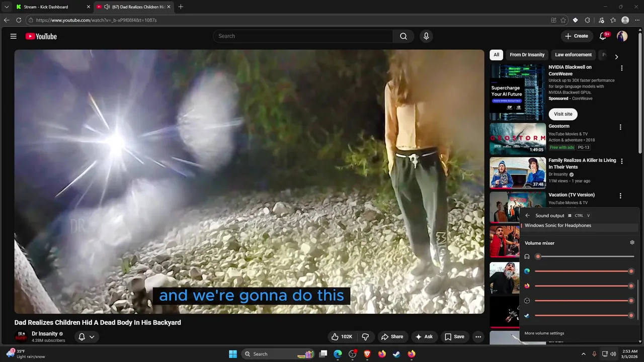Viewport: 644px width, 362px height.
Task: Select the All filter chip
Action: tap(496, 55)
